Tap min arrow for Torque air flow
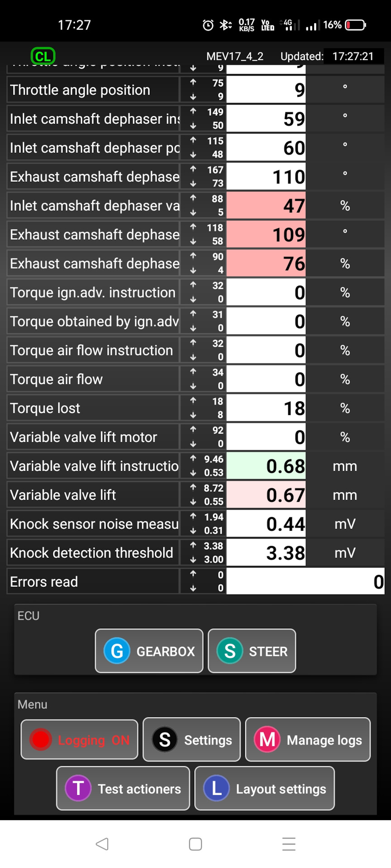This screenshot has width=391, height=868. (193, 386)
